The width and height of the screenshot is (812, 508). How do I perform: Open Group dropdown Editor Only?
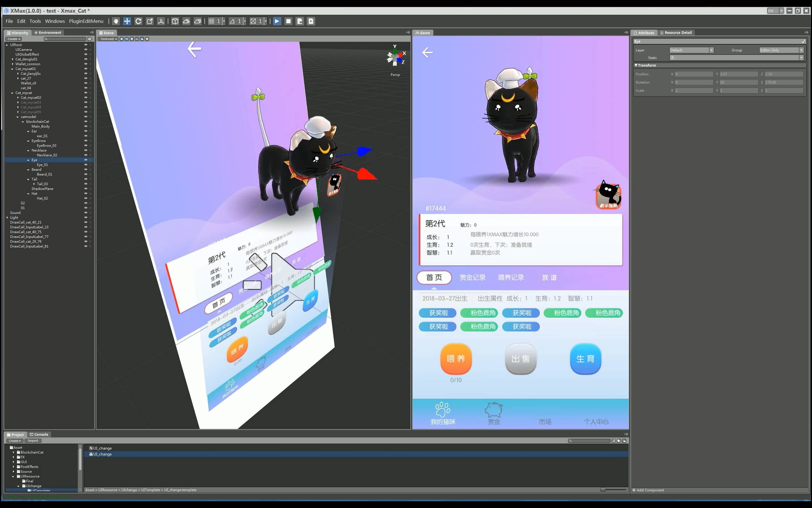coord(781,50)
